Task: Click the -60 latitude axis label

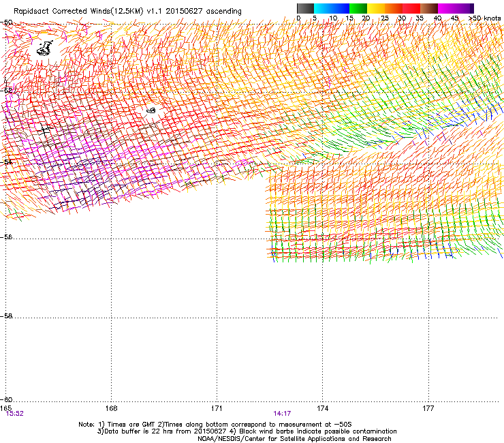Action: pyautogui.click(x=6, y=399)
